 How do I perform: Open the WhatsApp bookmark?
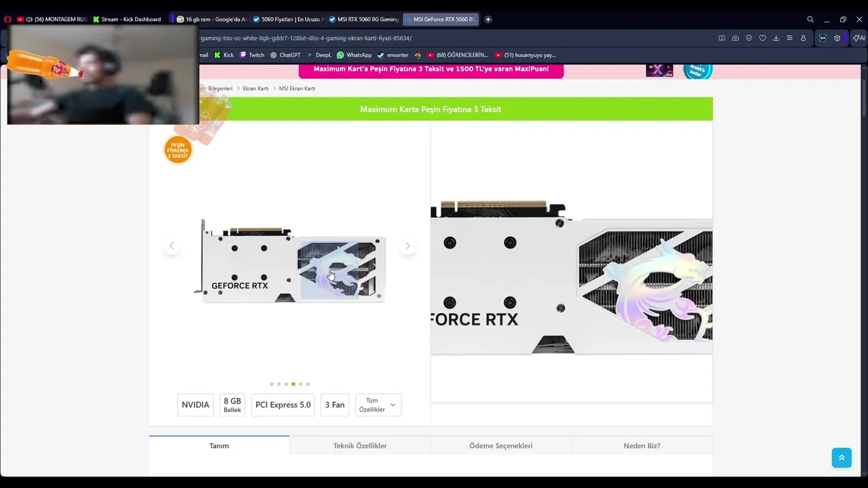[354, 55]
